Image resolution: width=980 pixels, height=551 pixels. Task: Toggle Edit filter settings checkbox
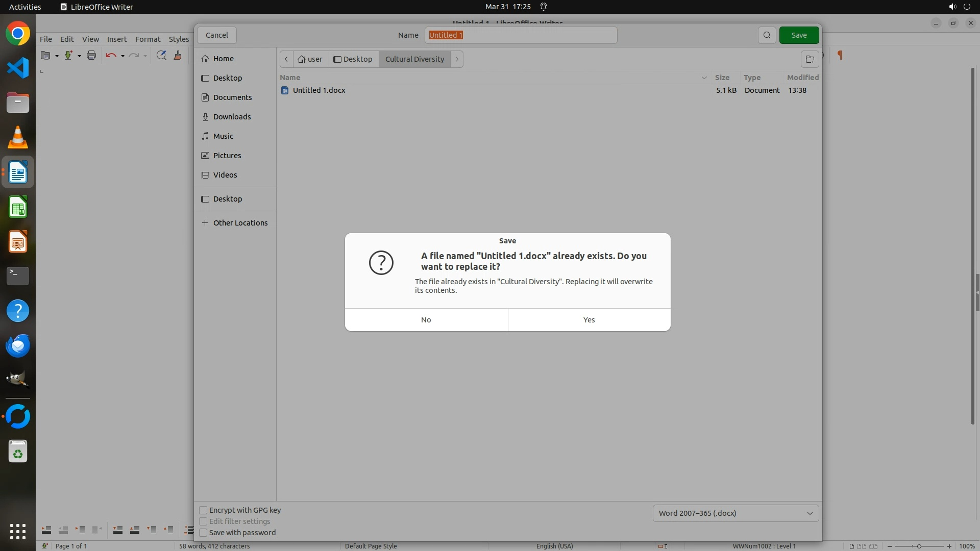coord(203,521)
